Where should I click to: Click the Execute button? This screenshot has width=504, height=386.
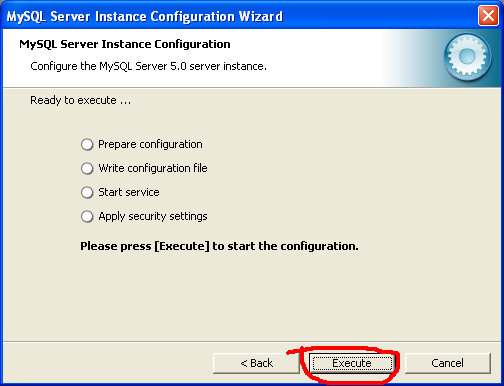pos(352,363)
